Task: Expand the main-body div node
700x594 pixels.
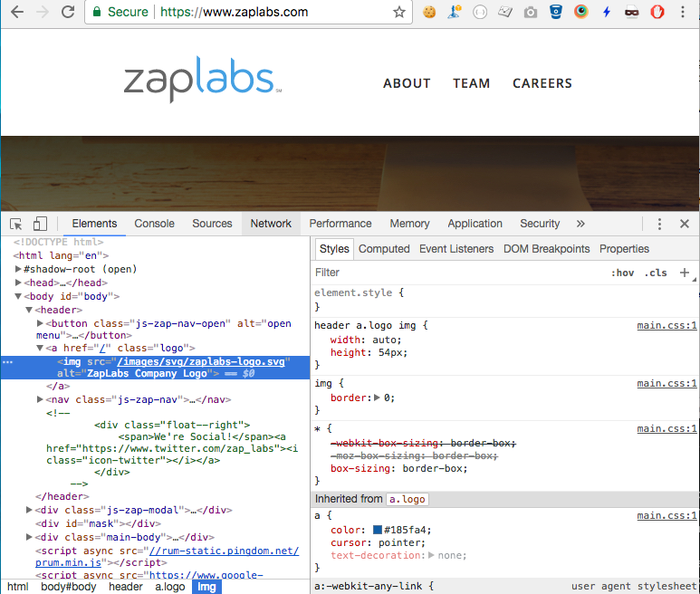Action: pyautogui.click(x=29, y=537)
